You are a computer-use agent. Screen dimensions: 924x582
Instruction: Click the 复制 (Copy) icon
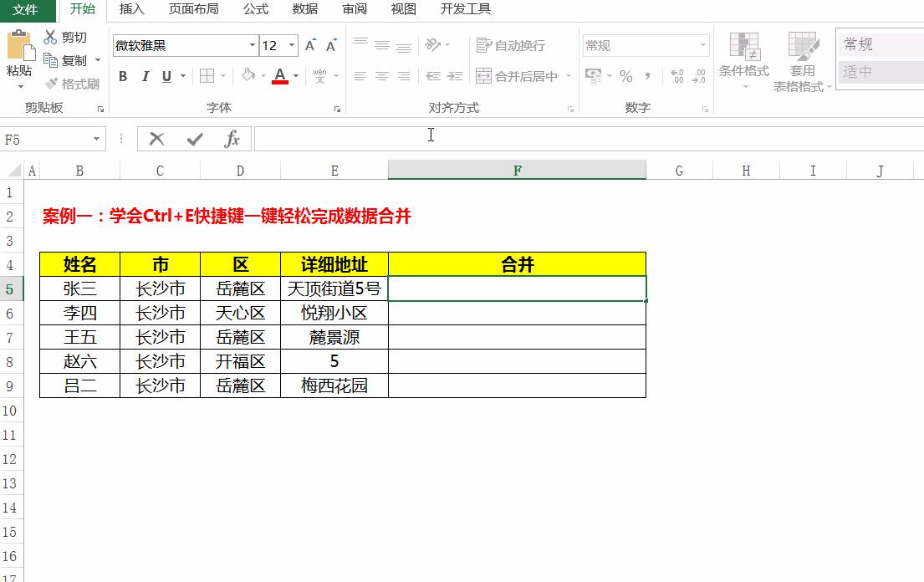click(x=50, y=59)
